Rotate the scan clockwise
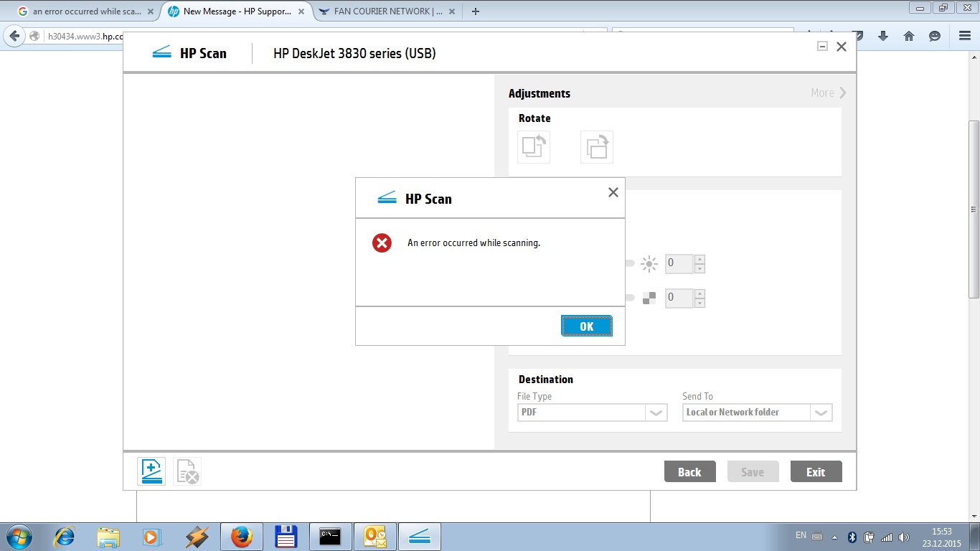This screenshot has width=980, height=551. (x=597, y=147)
